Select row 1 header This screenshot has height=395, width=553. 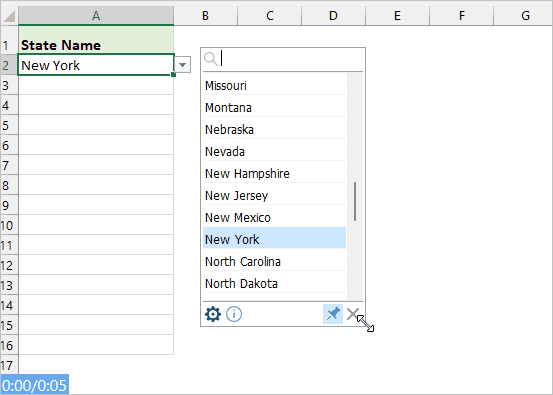click(9, 40)
